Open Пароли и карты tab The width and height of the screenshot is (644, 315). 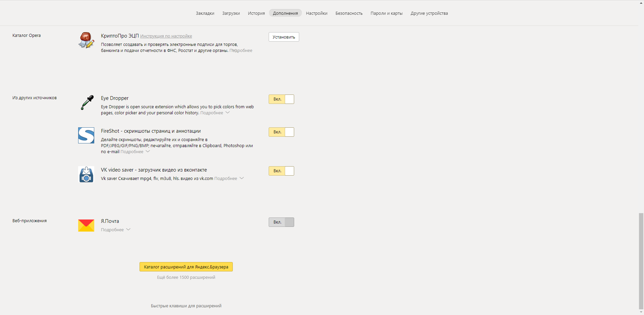(x=386, y=13)
